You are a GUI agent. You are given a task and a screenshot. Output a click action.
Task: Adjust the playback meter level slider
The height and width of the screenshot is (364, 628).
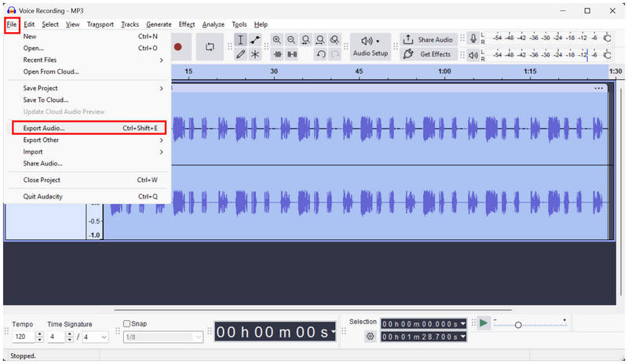(x=587, y=55)
